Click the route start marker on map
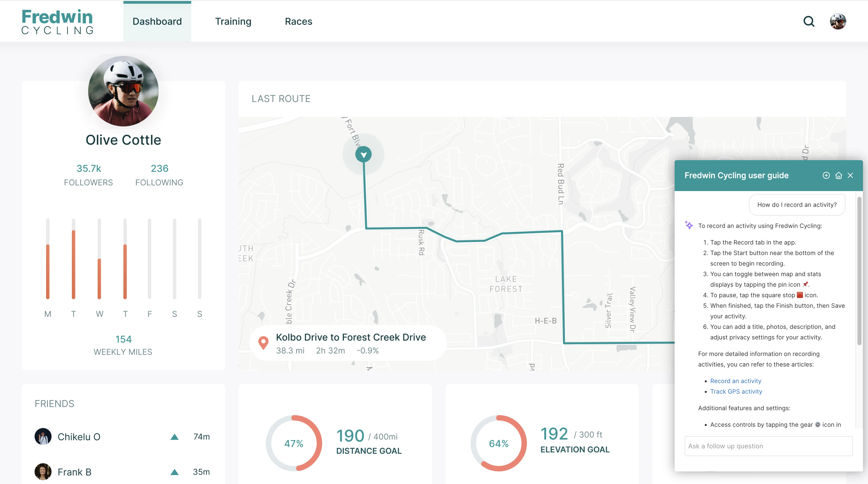Screen dimensions: 868x484 pyautogui.click(x=363, y=154)
